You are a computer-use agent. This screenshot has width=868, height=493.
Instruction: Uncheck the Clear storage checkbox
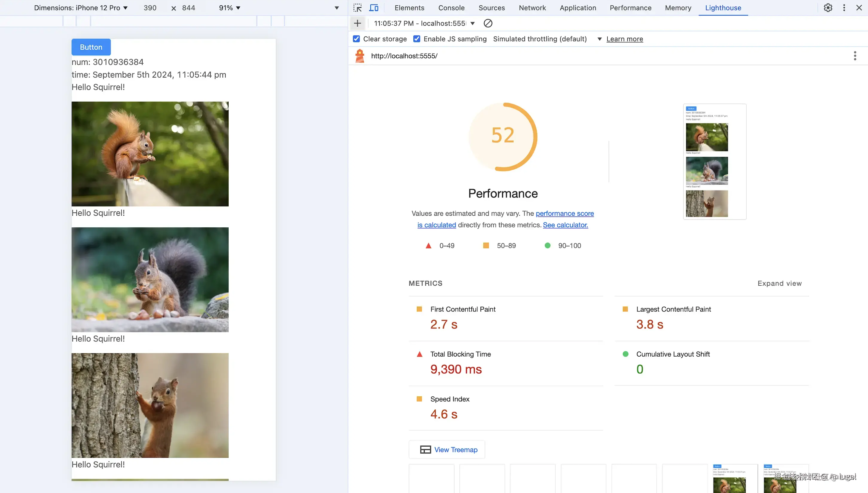coord(356,39)
